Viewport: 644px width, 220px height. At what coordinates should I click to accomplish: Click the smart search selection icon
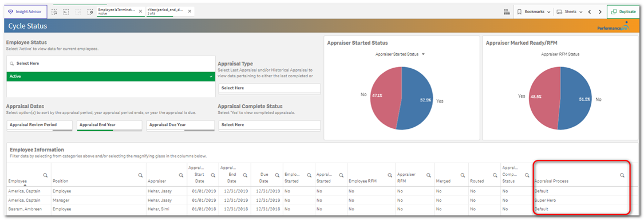coord(54,12)
